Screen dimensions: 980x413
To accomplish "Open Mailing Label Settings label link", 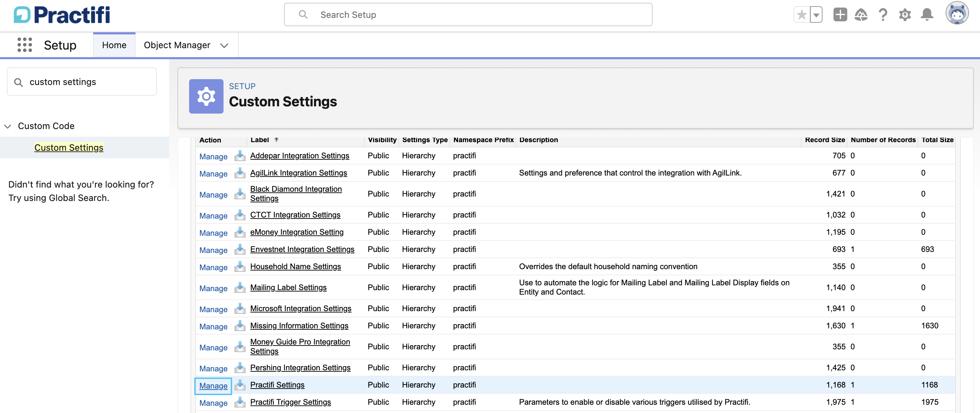I will click(288, 287).
